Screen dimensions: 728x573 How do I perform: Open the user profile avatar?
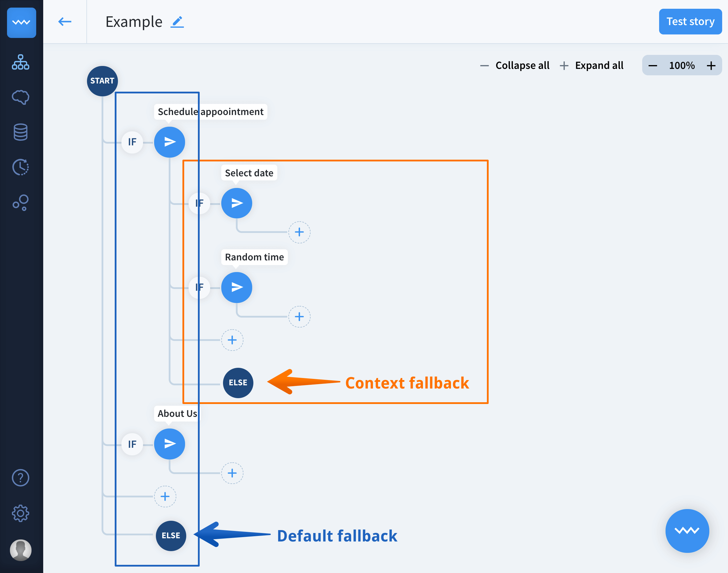pos(21,550)
